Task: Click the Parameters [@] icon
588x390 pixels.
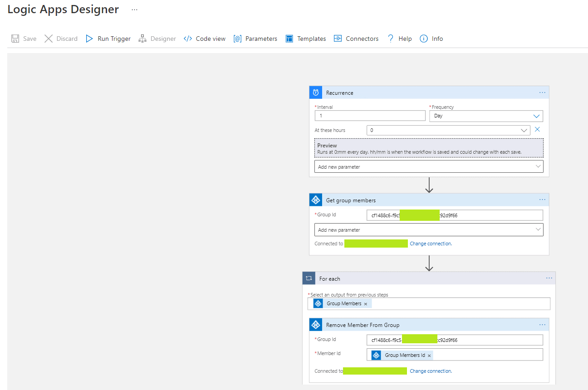Action: click(237, 39)
